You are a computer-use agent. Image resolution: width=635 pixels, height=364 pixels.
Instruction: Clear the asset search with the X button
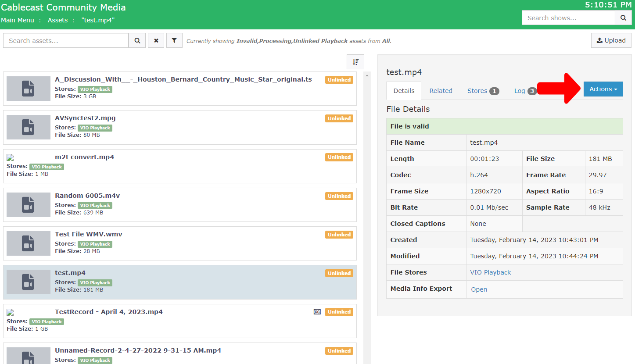[x=156, y=40]
